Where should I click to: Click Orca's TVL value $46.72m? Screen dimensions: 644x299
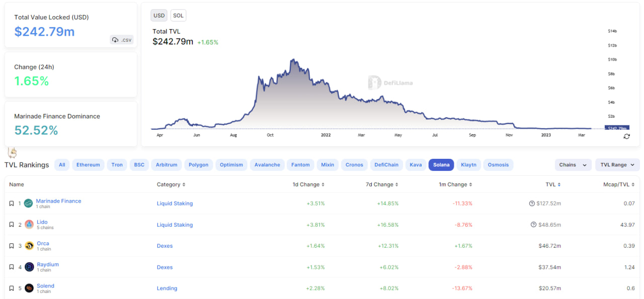tap(549, 246)
